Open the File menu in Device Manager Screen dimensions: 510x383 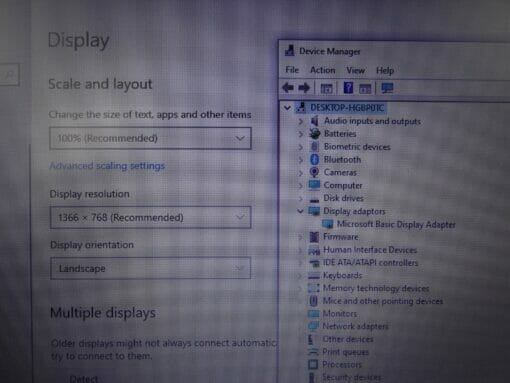tap(292, 70)
